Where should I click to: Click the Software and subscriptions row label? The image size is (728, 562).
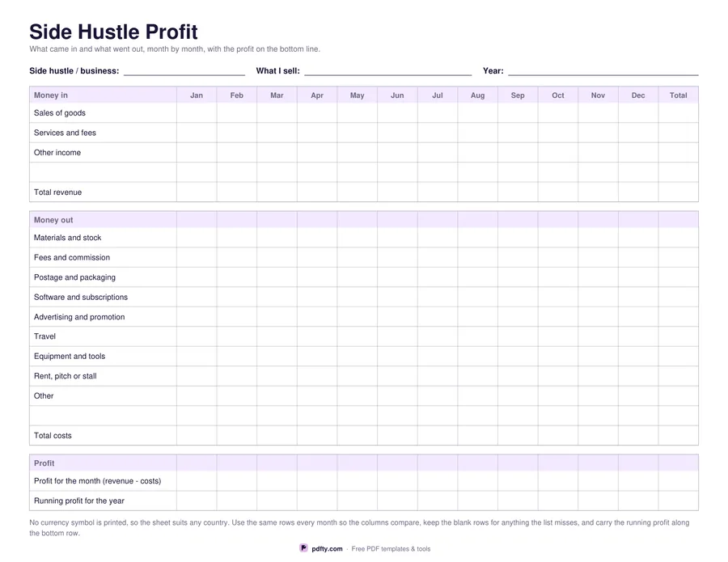(81, 297)
